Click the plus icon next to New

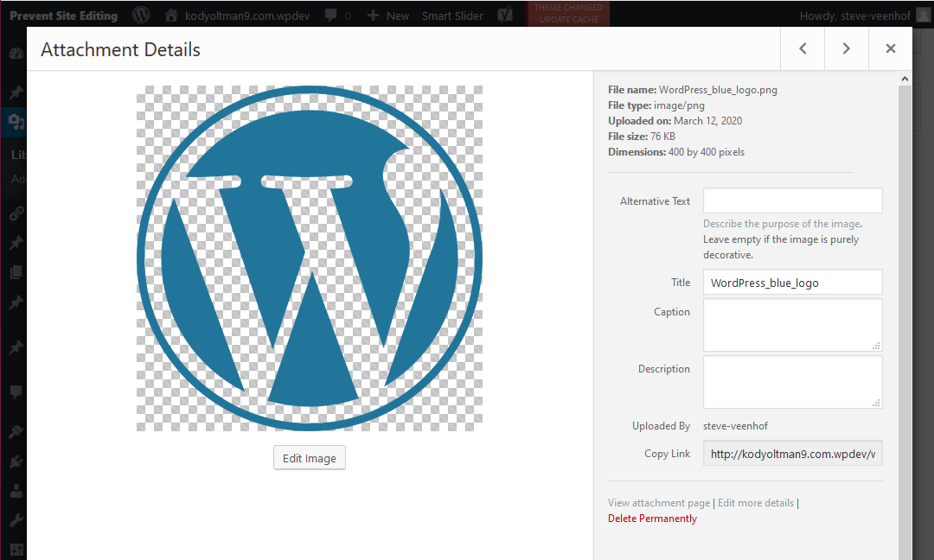pyautogui.click(x=373, y=16)
